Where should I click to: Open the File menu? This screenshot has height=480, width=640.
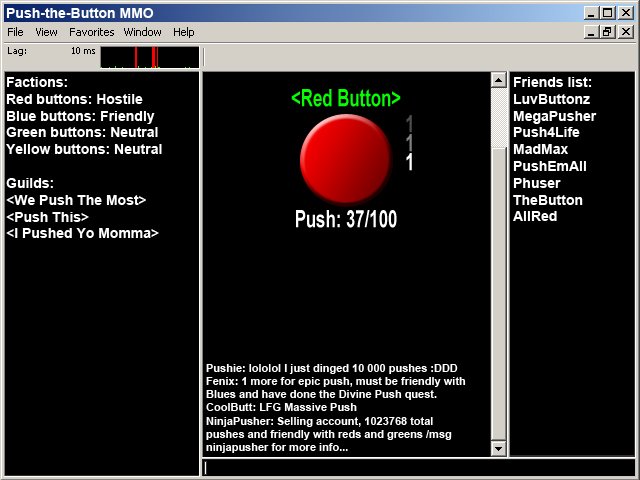(16, 32)
